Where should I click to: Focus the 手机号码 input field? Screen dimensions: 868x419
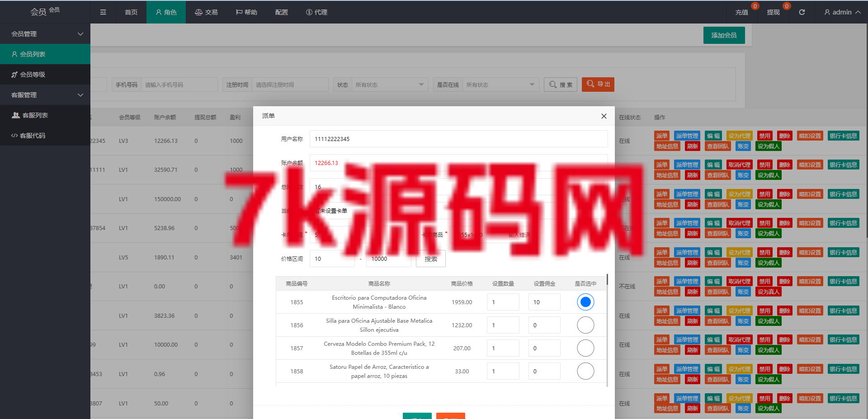coord(179,85)
